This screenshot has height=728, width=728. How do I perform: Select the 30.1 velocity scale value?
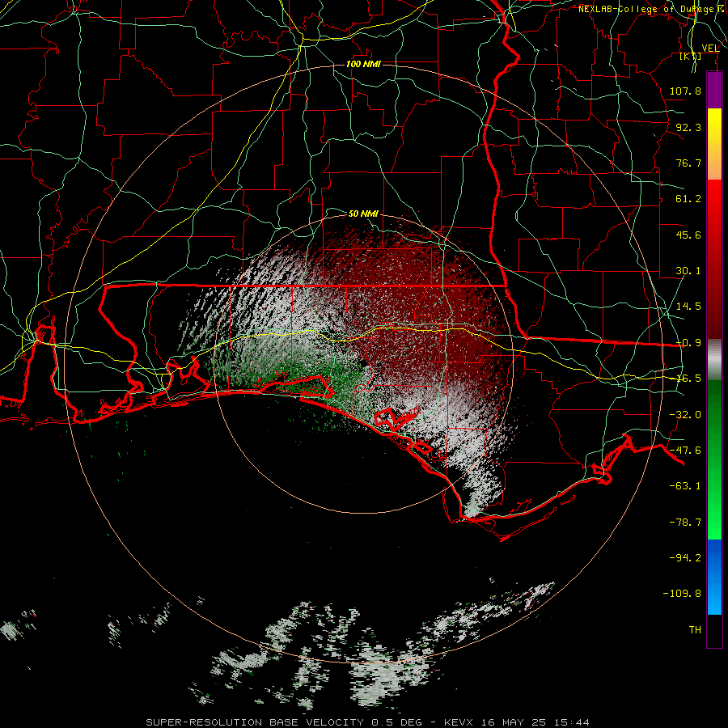[x=688, y=271]
